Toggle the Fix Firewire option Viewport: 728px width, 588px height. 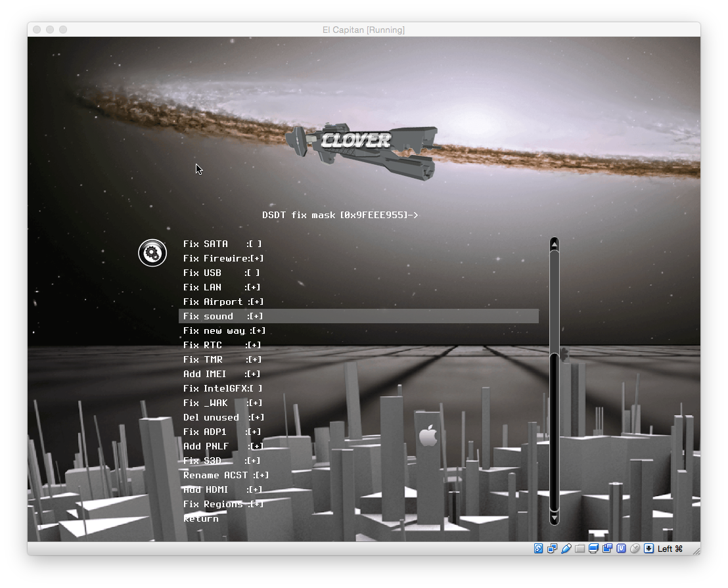tap(359, 258)
